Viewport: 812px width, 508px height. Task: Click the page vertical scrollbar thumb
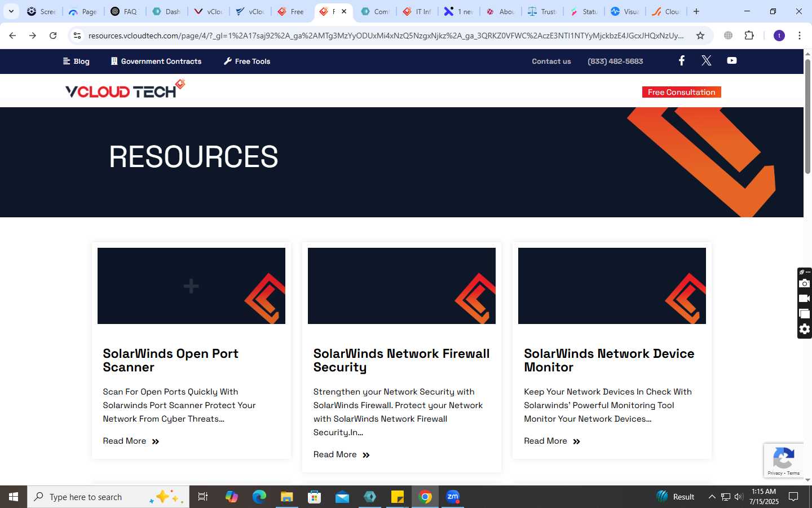807,116
